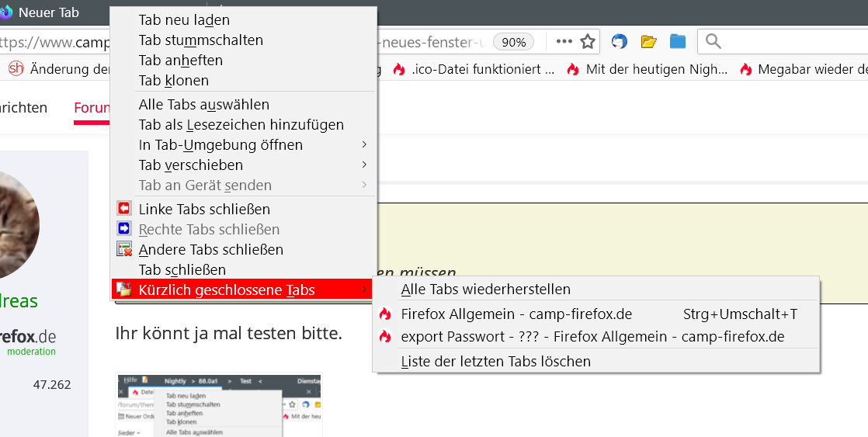Select Alle Tabs wiederherstellen in the submenu

pyautogui.click(x=485, y=290)
